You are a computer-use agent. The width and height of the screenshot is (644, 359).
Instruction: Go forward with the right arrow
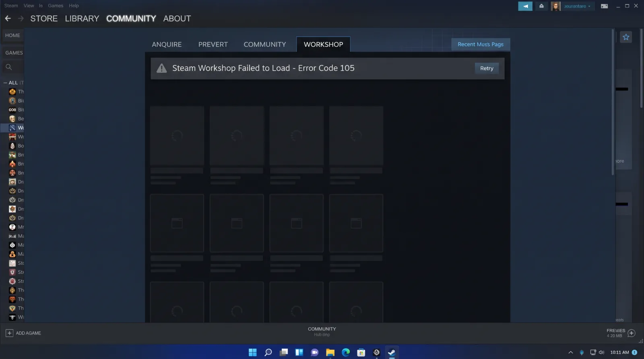[x=21, y=18]
